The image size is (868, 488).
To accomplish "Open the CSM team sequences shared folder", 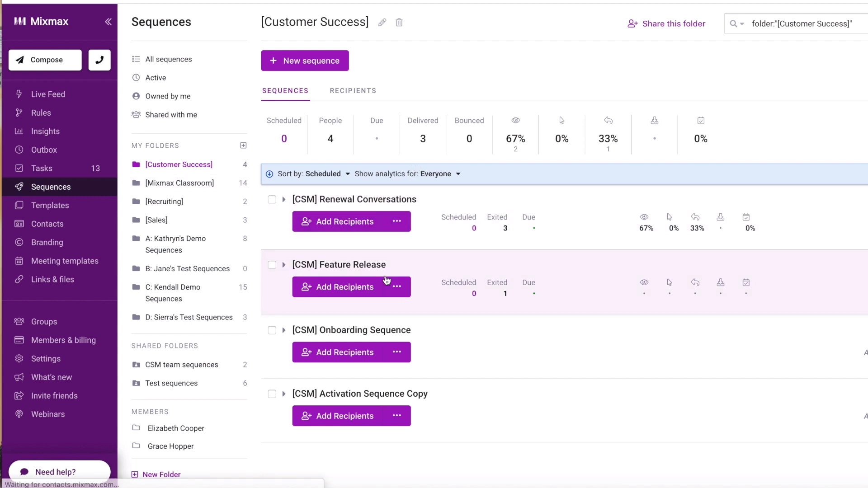I will click(x=182, y=365).
